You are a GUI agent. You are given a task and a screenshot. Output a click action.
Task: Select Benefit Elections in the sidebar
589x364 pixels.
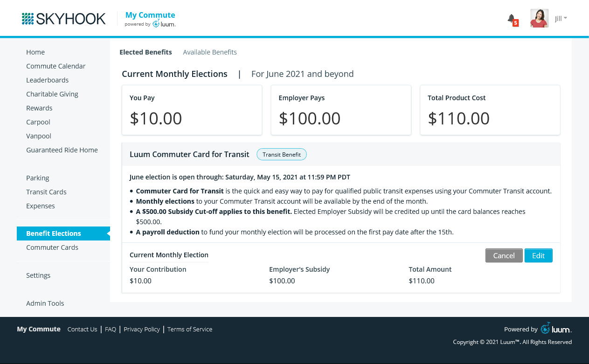coord(63,234)
